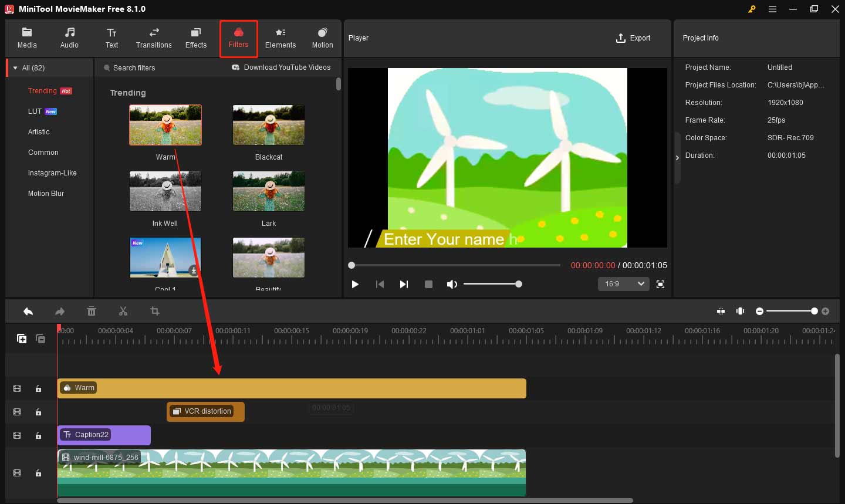Select the wind-mill video clip
Viewport: 845px width, 504px height.
point(292,473)
